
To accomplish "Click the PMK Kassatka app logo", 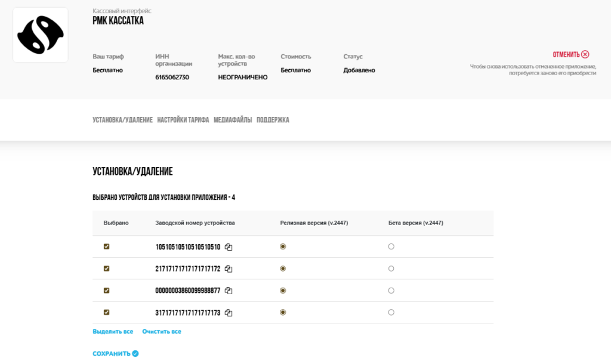I will (41, 36).
